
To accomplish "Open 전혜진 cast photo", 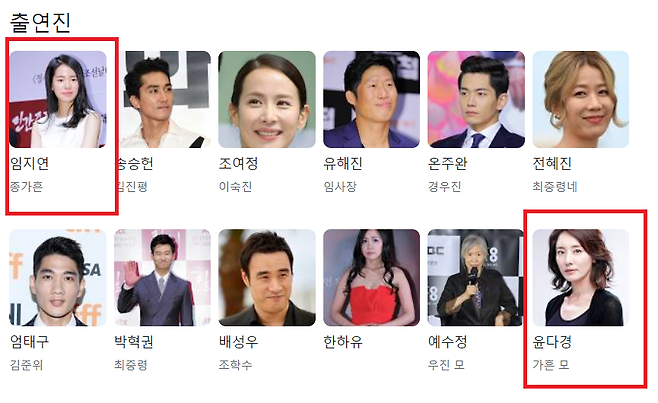I will pos(581,99).
